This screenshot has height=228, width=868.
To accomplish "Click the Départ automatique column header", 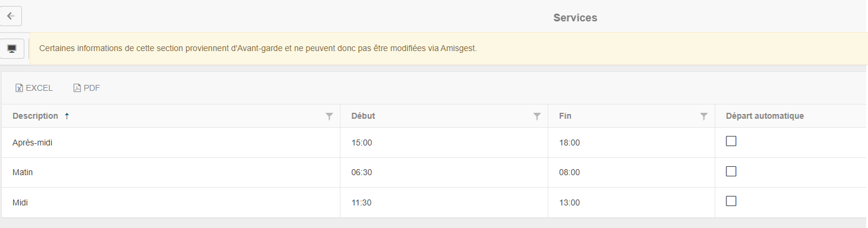I will [x=765, y=116].
